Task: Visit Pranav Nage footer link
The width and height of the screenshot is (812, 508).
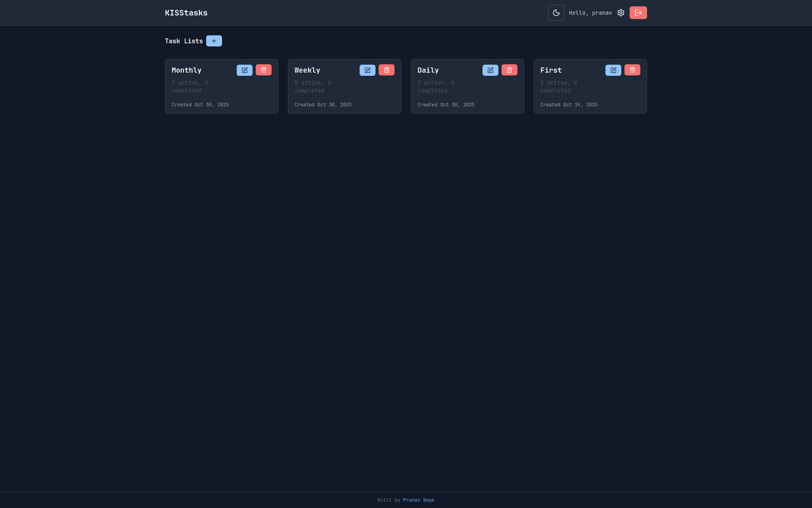Action: 418,500
